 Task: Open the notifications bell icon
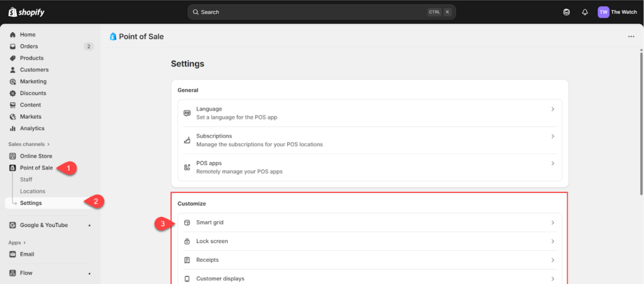[x=585, y=12]
